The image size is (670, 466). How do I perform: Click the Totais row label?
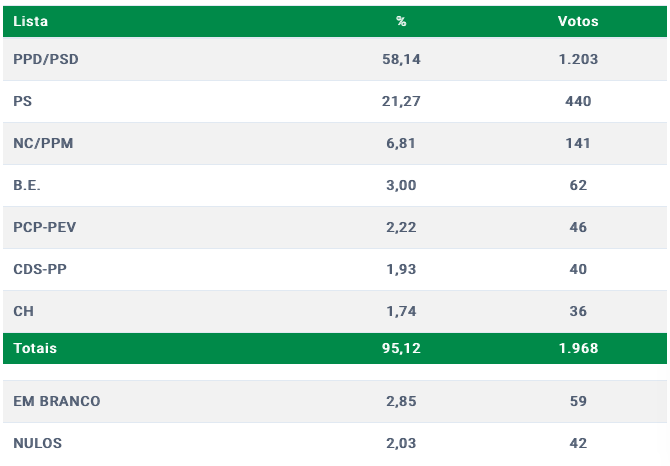tap(35, 348)
